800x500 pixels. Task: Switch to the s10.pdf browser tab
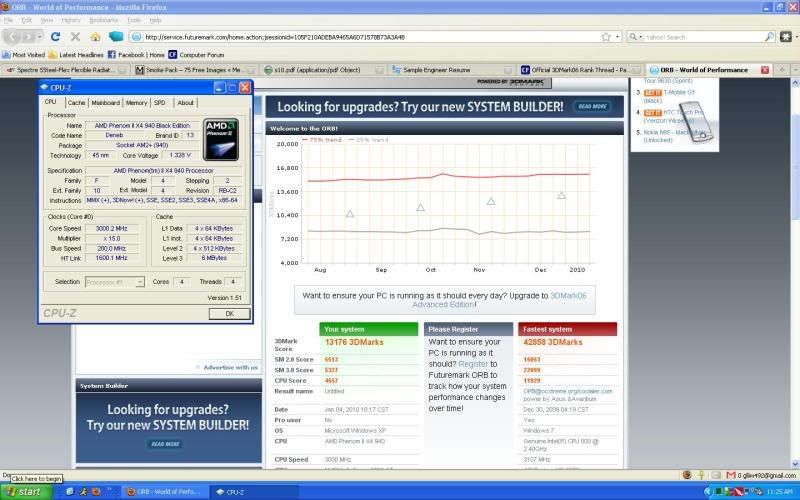[x=323, y=70]
